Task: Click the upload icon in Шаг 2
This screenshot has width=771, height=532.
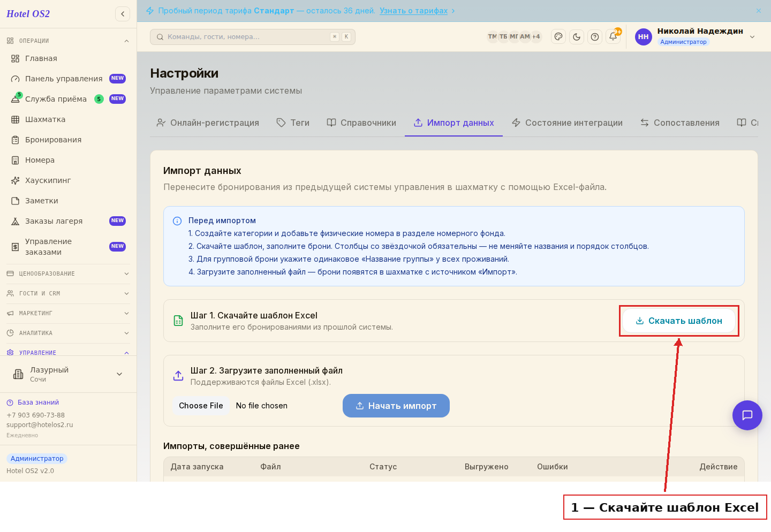Action: pos(178,376)
